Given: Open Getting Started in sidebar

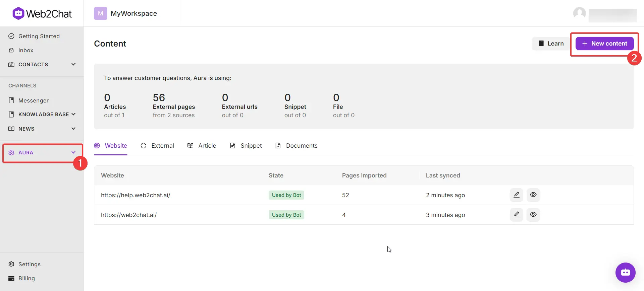Looking at the screenshot, I should [39, 36].
